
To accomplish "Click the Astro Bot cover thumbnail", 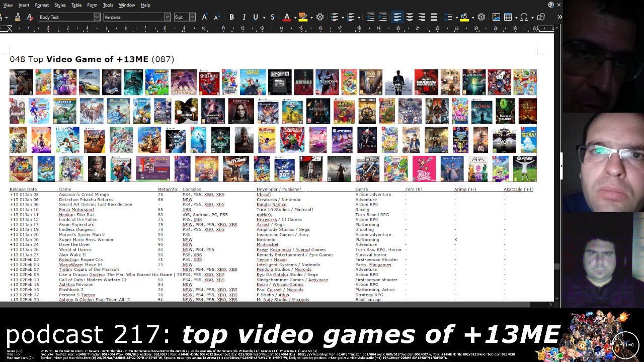I will click(285, 169).
